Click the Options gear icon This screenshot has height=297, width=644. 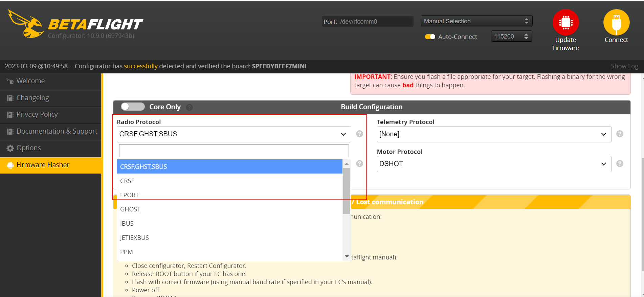click(x=10, y=148)
